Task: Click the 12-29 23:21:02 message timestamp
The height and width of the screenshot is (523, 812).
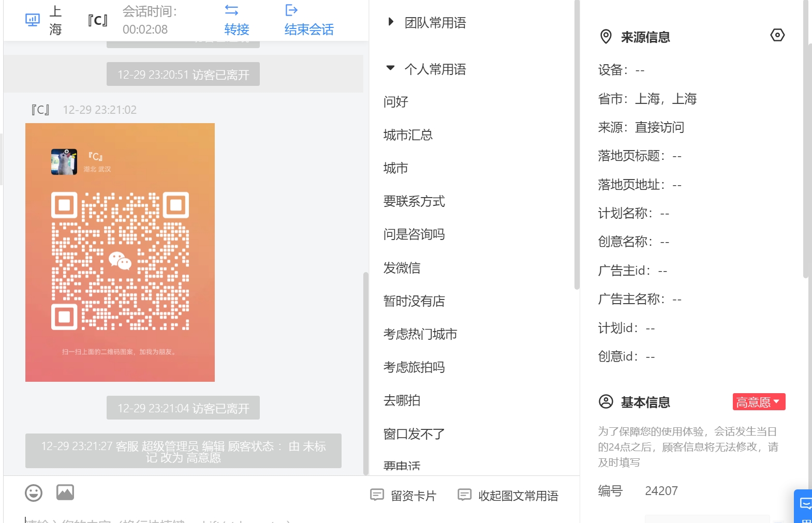Action: click(100, 110)
